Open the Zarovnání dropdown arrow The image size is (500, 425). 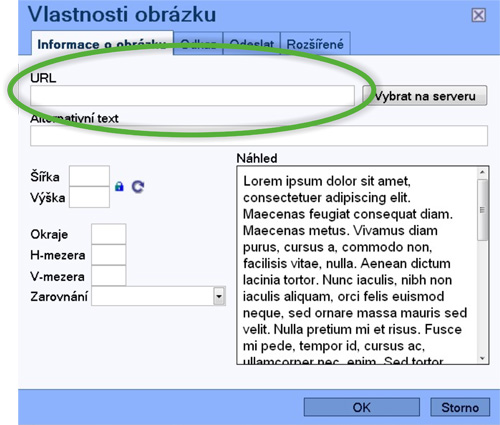point(219,296)
